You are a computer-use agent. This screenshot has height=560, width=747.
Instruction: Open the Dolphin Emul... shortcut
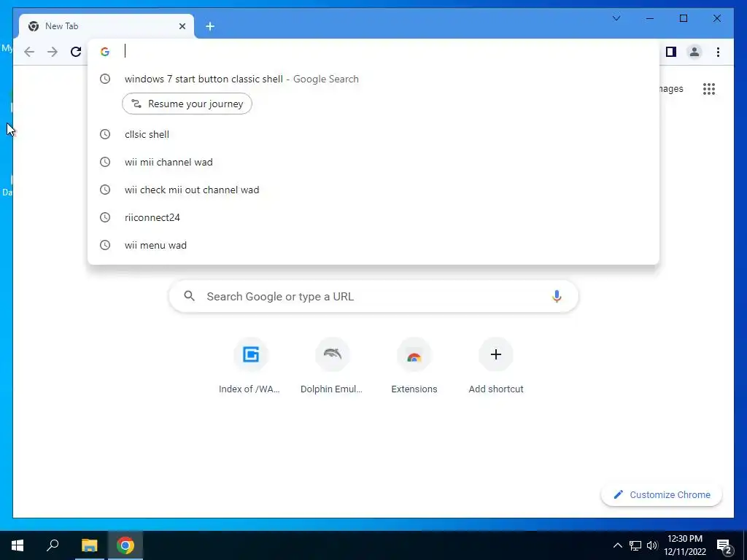pyautogui.click(x=332, y=367)
